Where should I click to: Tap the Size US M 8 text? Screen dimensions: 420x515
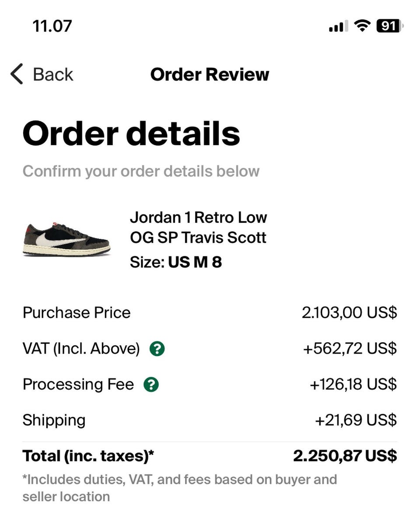(175, 263)
